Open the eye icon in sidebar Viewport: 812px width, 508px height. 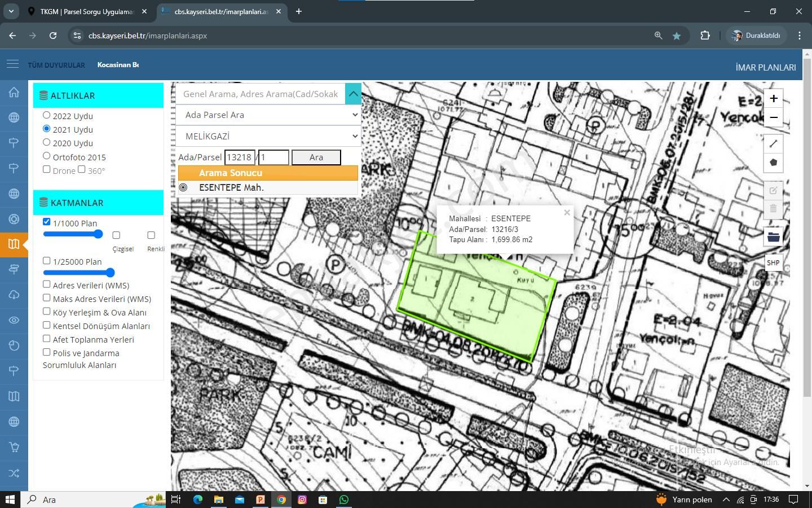pos(14,320)
